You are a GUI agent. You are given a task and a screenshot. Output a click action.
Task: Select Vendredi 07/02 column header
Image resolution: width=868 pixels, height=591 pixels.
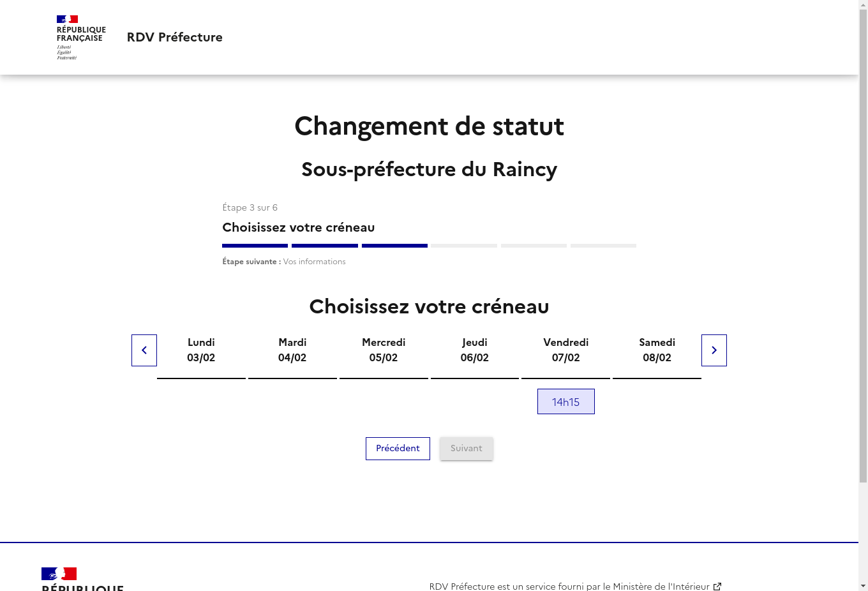566,350
